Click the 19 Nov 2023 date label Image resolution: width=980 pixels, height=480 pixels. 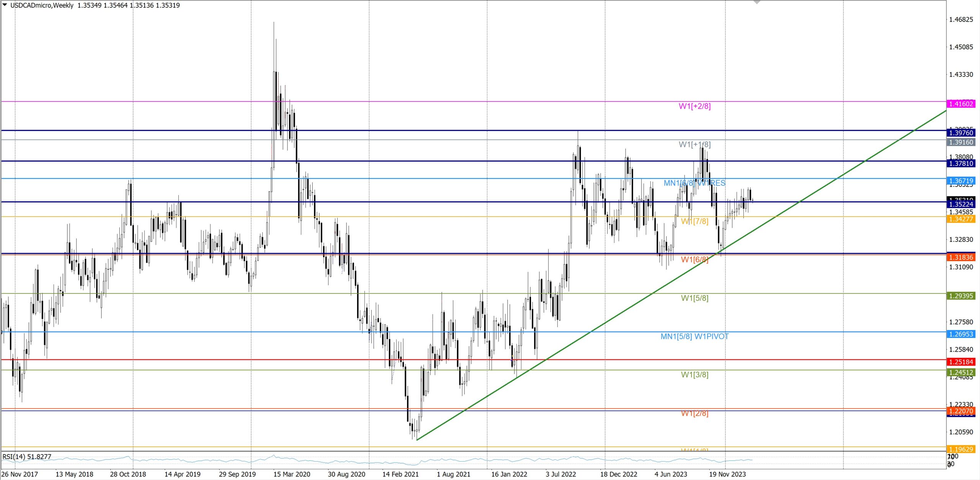click(727, 474)
